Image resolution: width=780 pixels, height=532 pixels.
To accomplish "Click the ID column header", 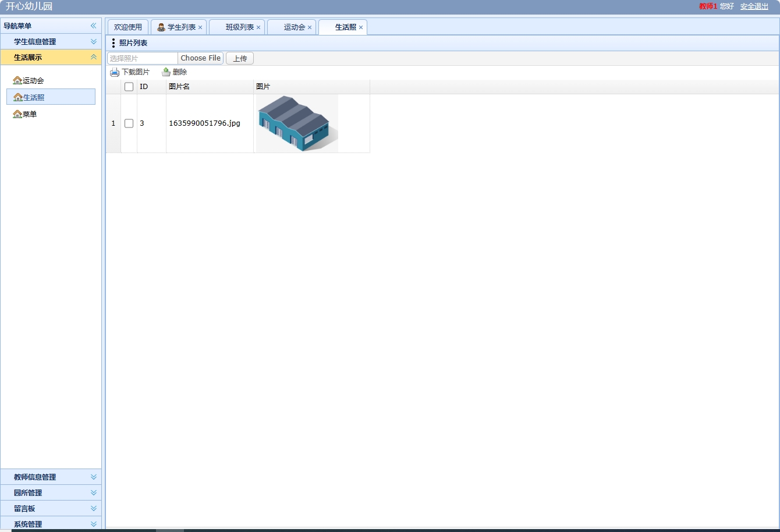I will pyautogui.click(x=151, y=87).
